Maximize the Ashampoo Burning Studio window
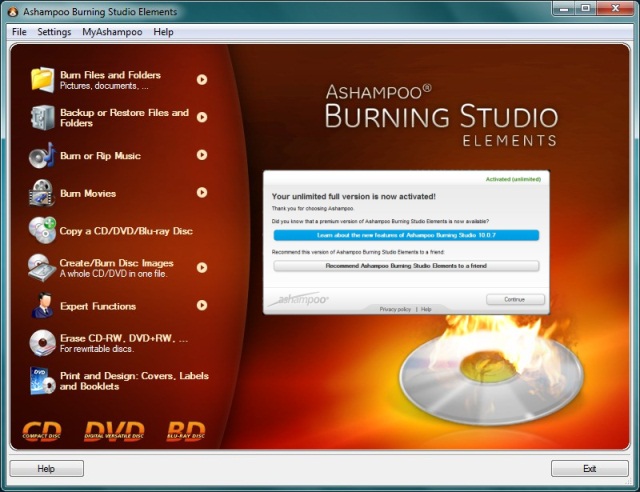 (x=586, y=8)
